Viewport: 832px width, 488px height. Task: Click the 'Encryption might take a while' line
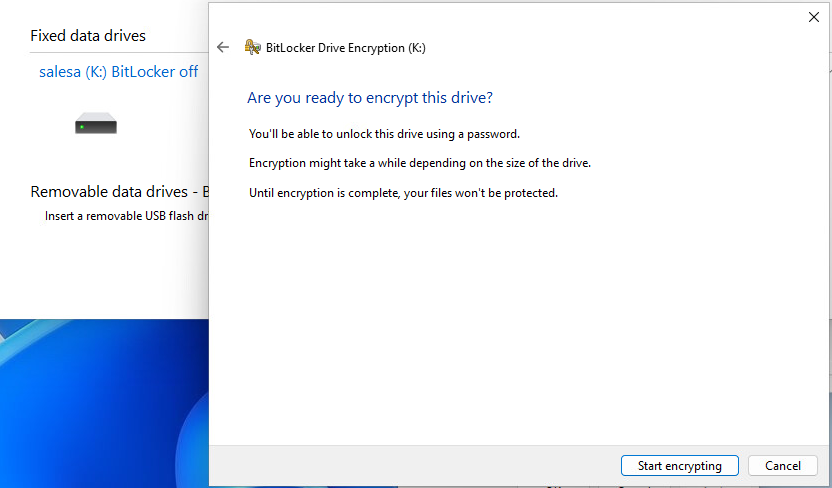pyautogui.click(x=420, y=163)
